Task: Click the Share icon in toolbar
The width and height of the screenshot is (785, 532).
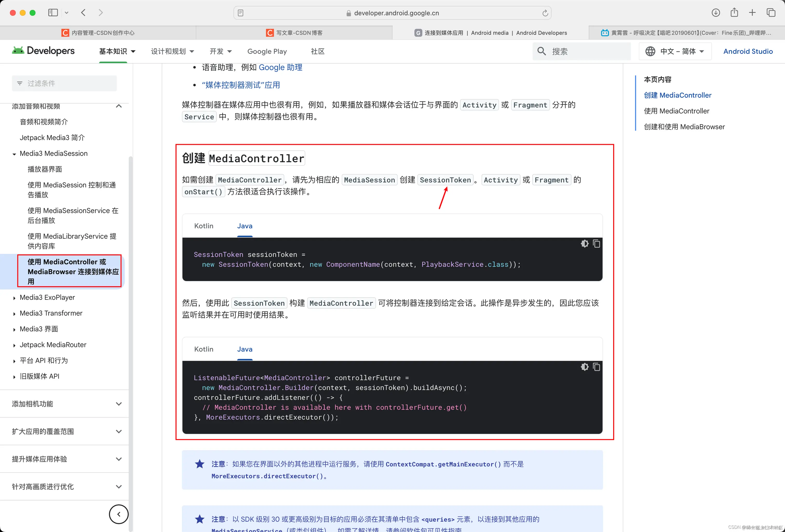Action: click(734, 13)
